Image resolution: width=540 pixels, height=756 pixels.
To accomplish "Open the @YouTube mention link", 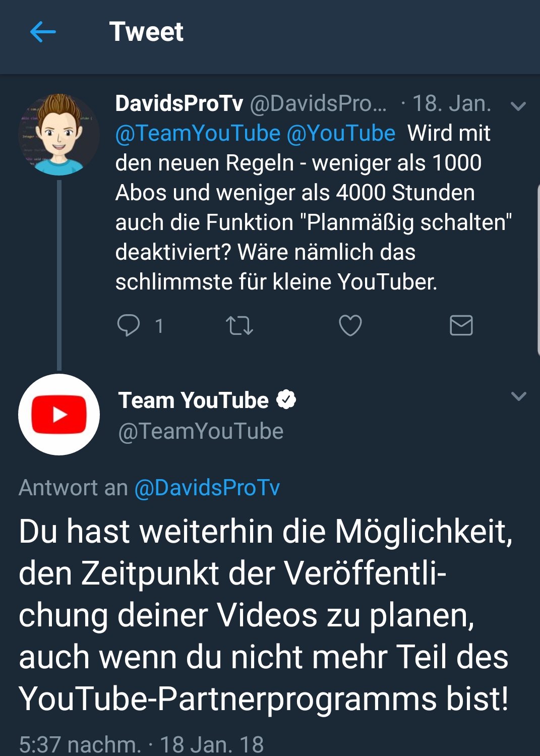I will 341,134.
